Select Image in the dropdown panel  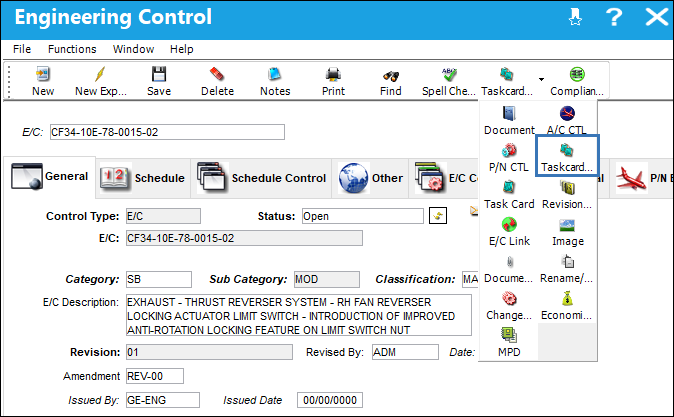pos(567,232)
